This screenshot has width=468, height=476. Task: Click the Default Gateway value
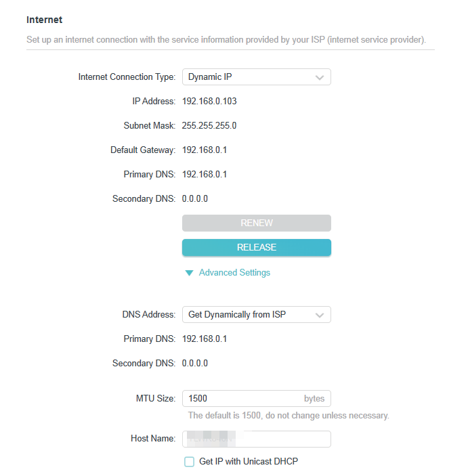pos(205,150)
